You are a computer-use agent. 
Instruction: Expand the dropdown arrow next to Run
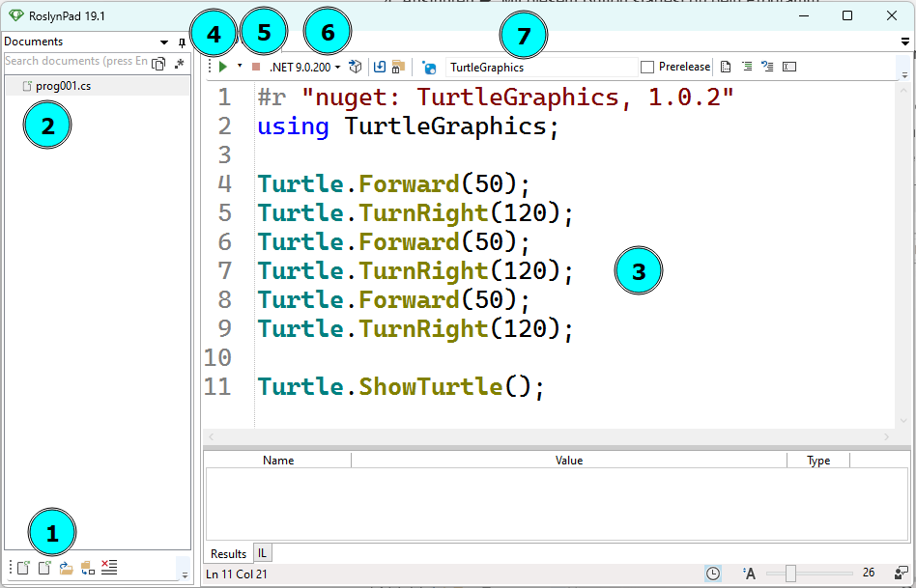click(x=240, y=67)
